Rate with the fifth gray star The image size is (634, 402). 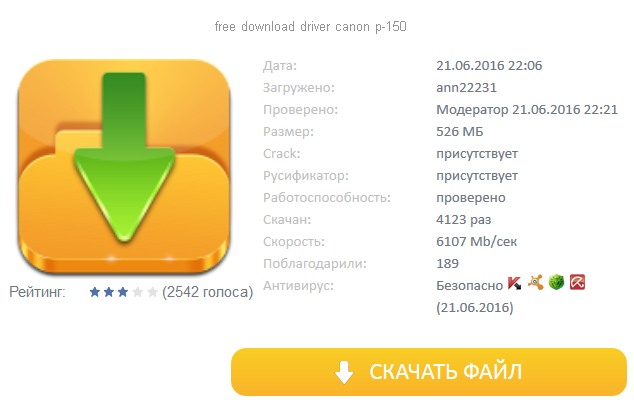(x=152, y=292)
